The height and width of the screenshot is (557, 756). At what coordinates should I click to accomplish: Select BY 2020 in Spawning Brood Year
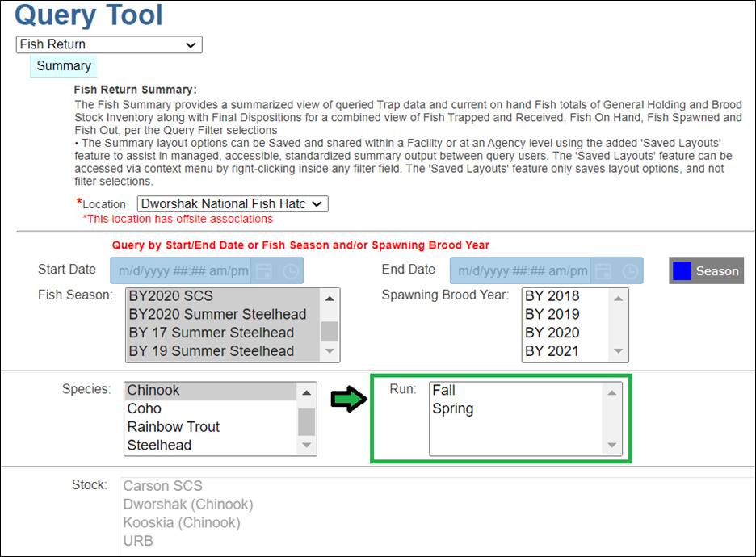tap(552, 333)
